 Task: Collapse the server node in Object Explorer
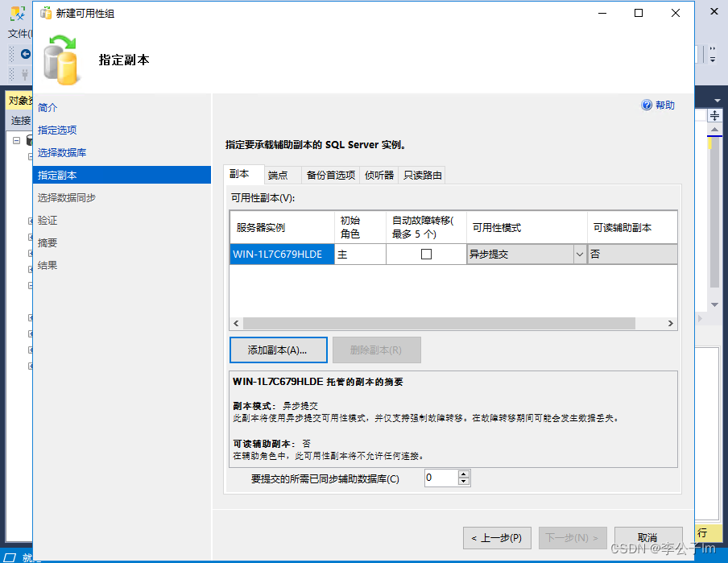tap(18, 139)
